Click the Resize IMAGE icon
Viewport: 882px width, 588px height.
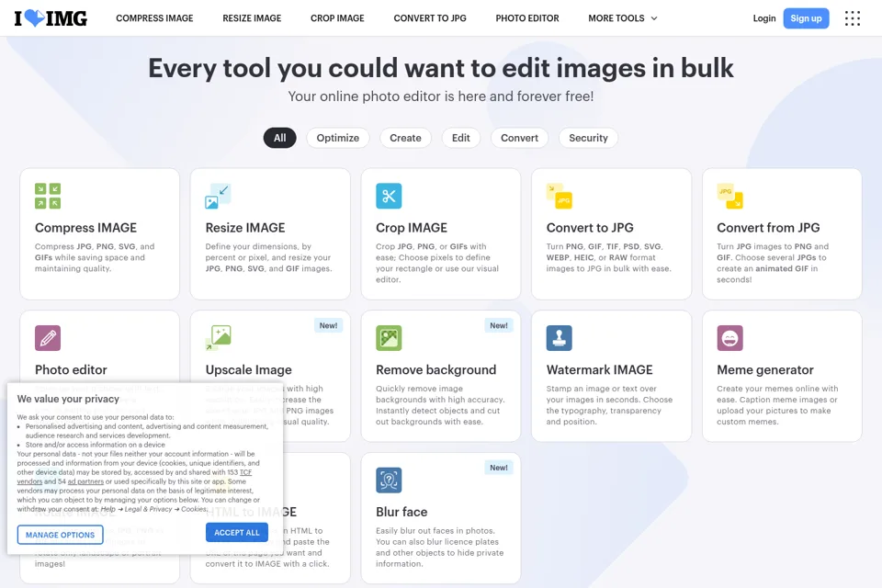tap(219, 196)
